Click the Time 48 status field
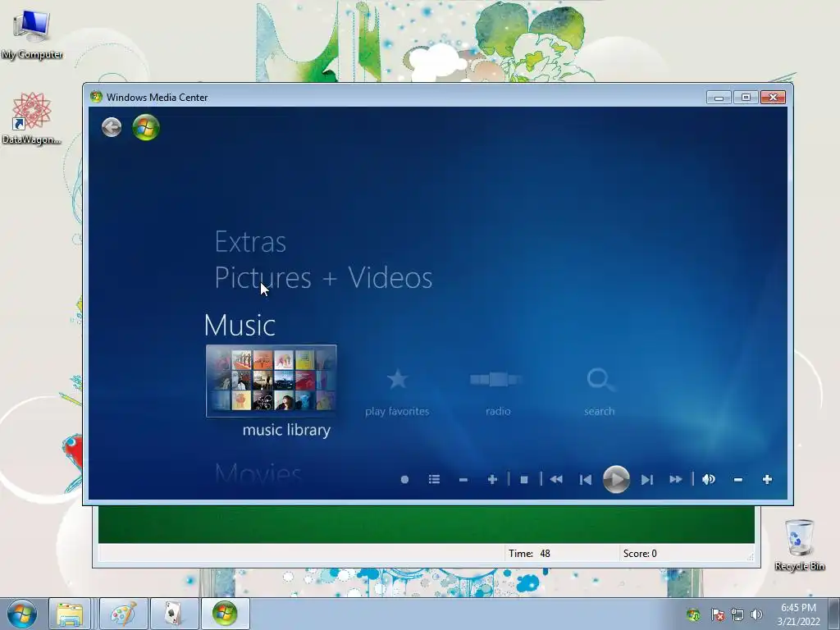This screenshot has height=630, width=840. tap(561, 554)
